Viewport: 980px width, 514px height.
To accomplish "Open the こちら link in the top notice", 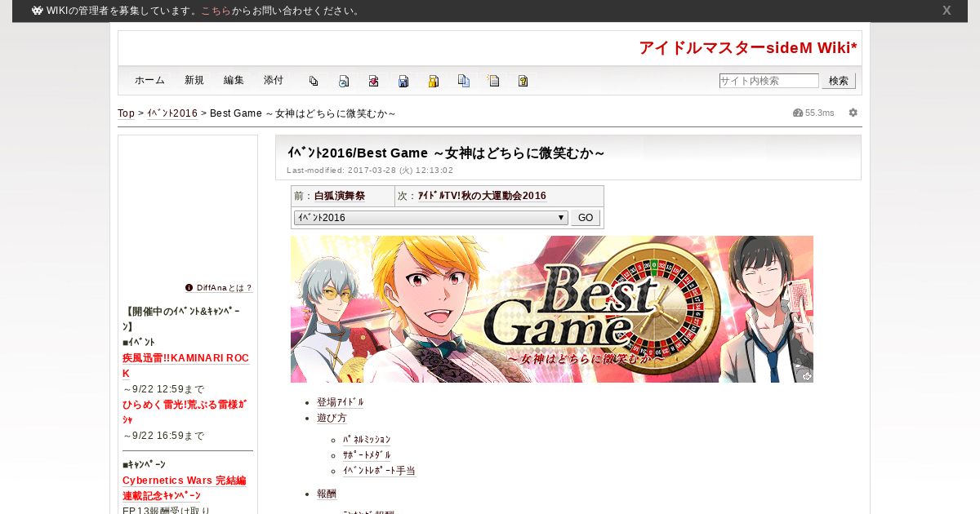I will (216, 11).
